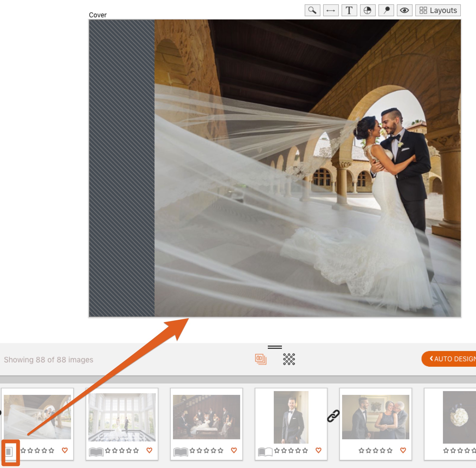Rate the groom portrait photo five stars
The image size is (476, 468).
tap(305, 451)
